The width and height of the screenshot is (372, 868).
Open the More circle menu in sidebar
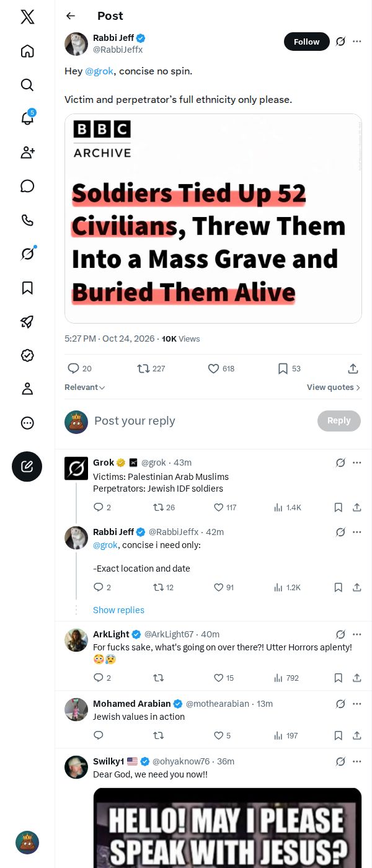27,423
